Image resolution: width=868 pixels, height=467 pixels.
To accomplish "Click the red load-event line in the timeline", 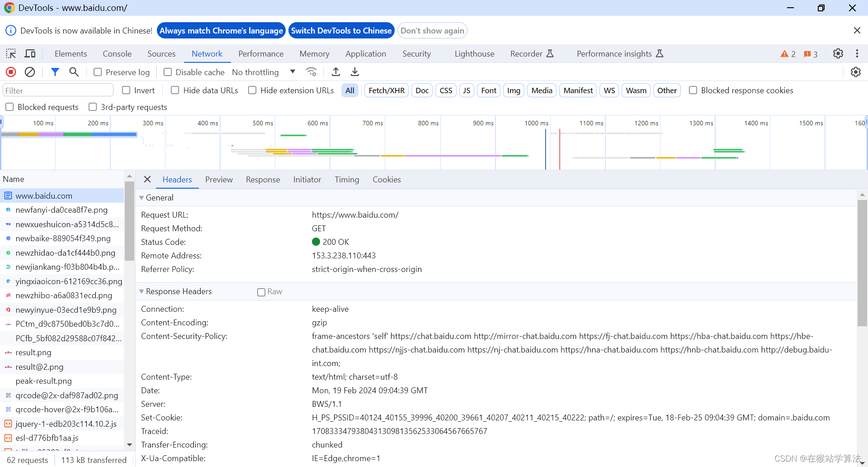I will (560, 149).
